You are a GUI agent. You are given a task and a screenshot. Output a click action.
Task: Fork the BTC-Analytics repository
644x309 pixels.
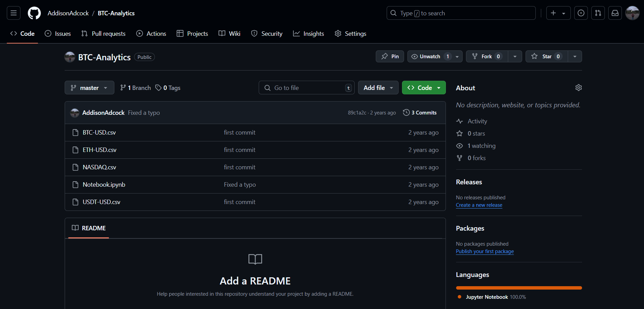pos(487,56)
